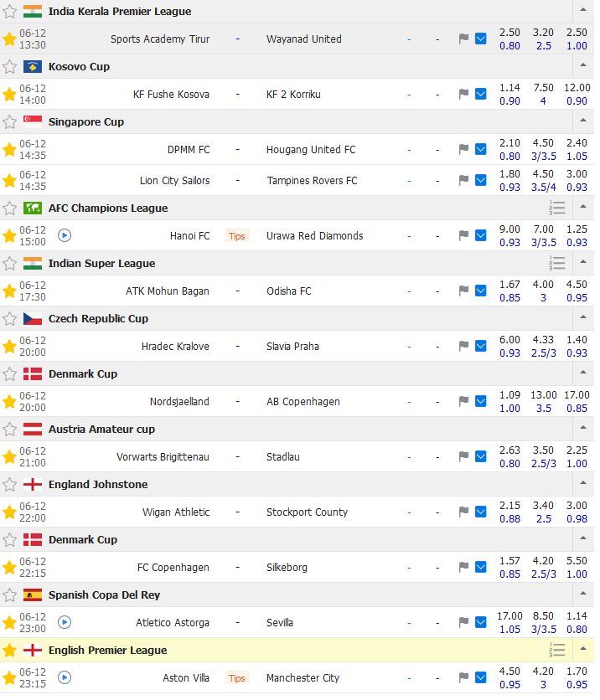Collapse the Singapore Cup section
The height and width of the screenshot is (700, 600).
tap(582, 122)
